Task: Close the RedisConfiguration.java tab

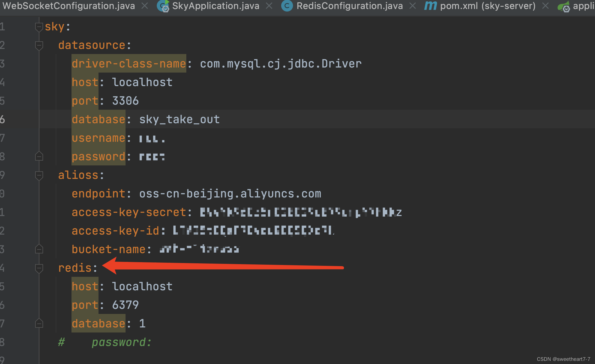Action: tap(413, 6)
